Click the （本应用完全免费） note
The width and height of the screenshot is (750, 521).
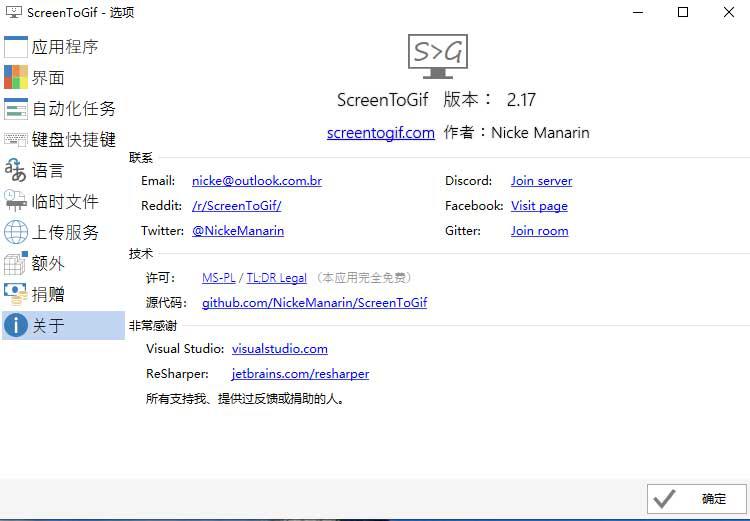pos(363,277)
